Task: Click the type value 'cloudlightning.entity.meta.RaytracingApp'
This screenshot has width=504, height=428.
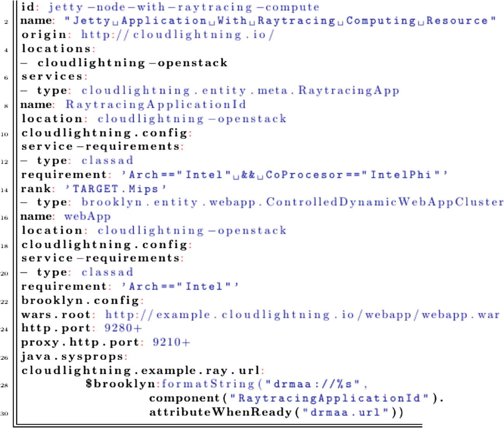Action: (240, 90)
